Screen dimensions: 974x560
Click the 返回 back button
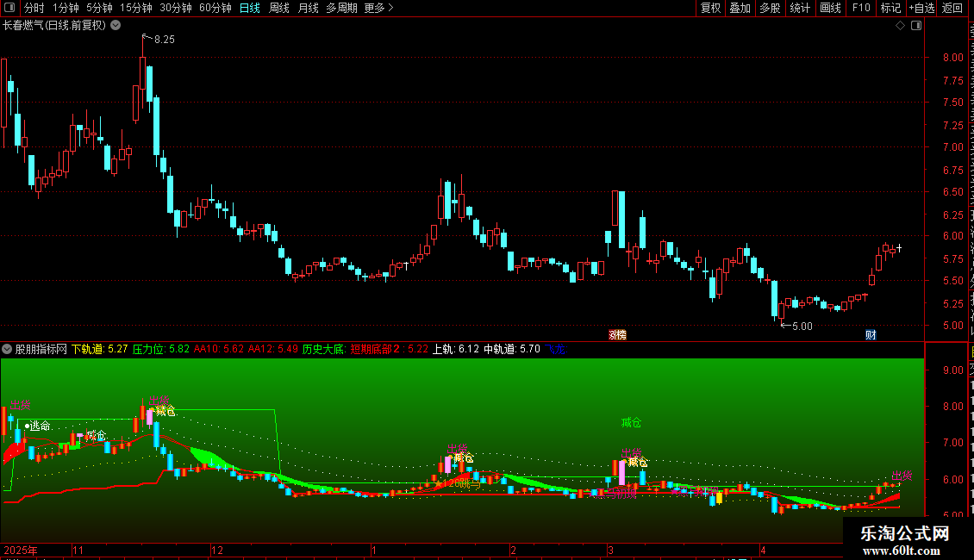[952, 8]
